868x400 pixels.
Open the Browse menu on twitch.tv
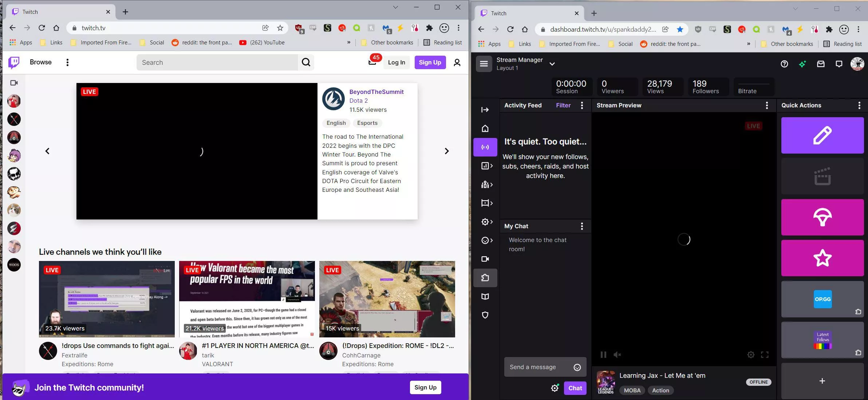40,62
